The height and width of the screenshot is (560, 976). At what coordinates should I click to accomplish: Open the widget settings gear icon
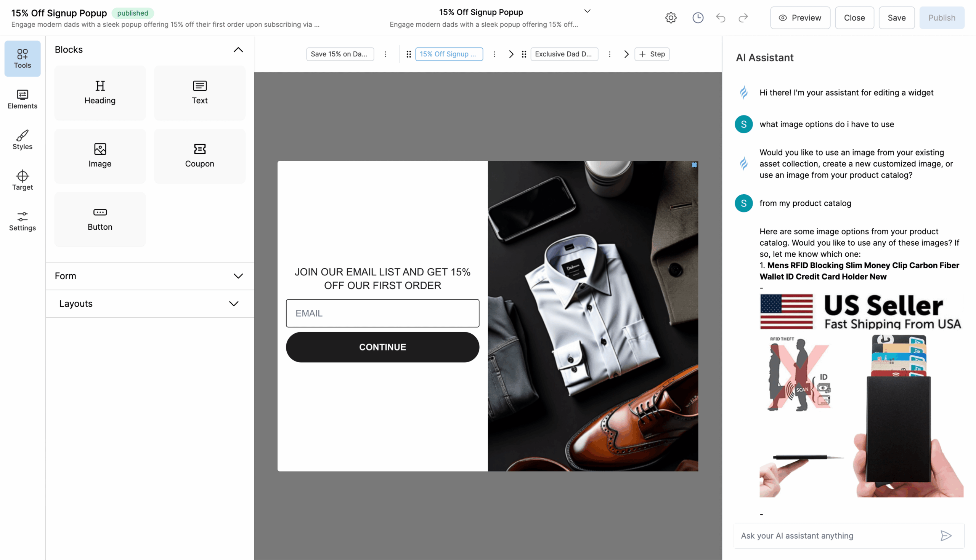tap(670, 17)
